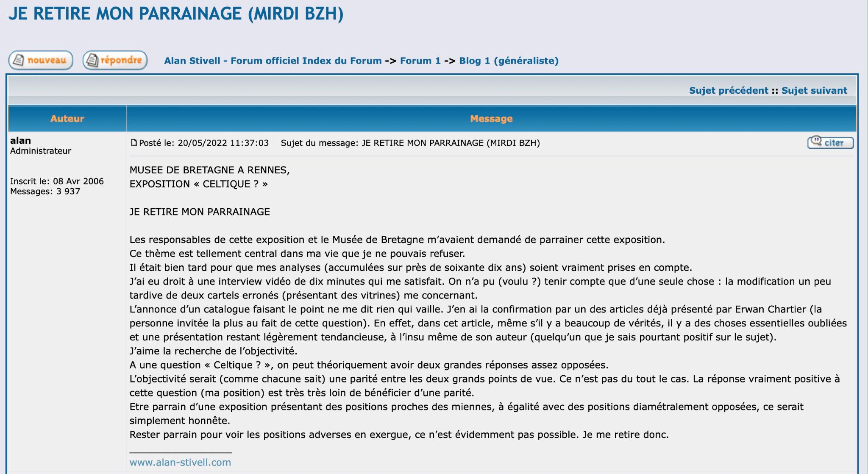Click the author name alan
This screenshot has height=474, width=868.
tap(20, 140)
